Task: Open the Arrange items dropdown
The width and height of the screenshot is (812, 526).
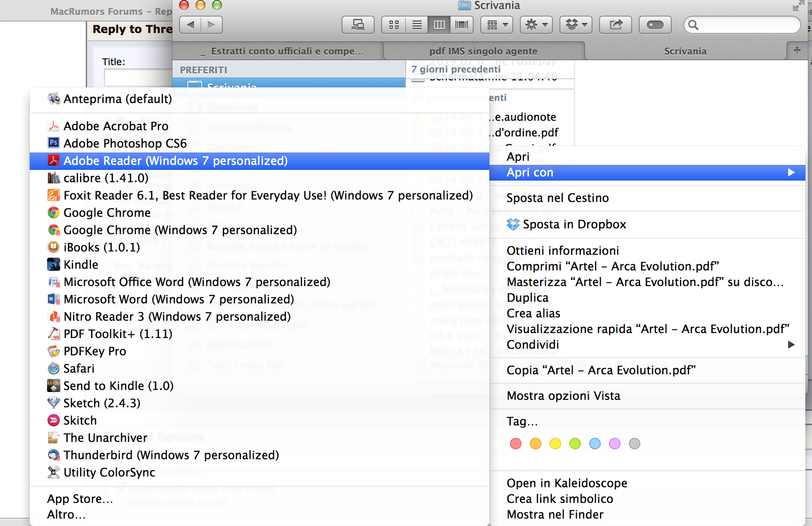Action: click(x=497, y=25)
